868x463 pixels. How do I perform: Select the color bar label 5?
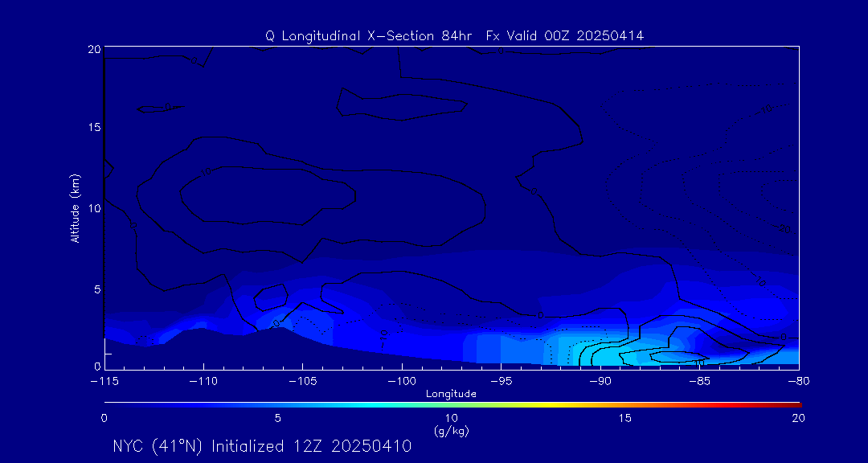pyautogui.click(x=278, y=419)
